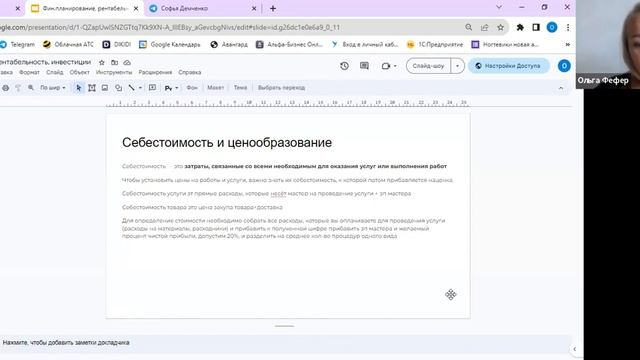Click the Фон background button
The image size is (640, 360).
(x=192, y=88)
